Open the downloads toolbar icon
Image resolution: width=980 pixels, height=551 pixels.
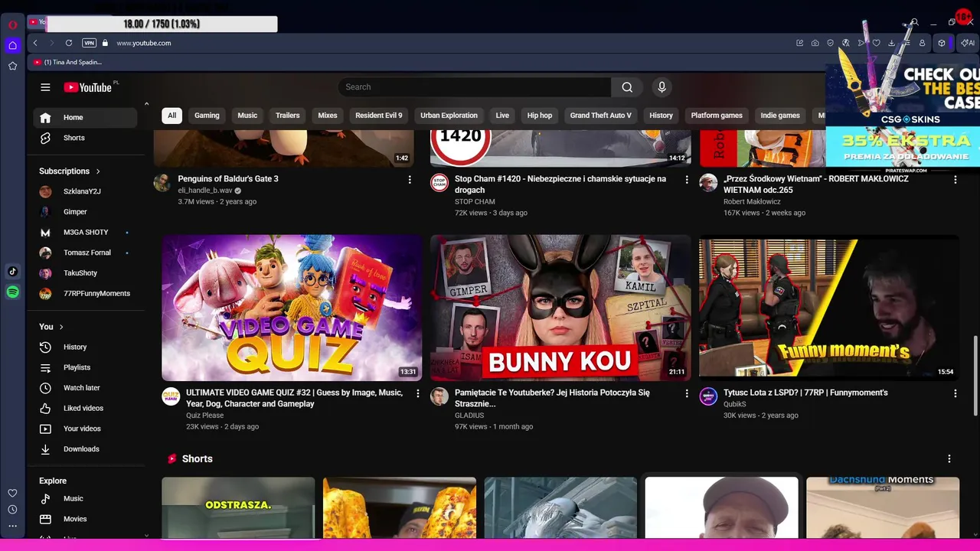(x=891, y=43)
